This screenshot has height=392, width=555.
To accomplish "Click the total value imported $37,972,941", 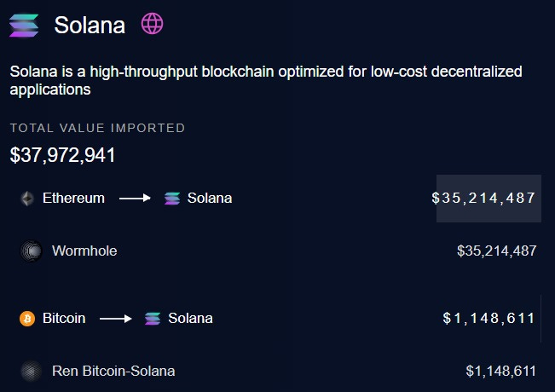I will (62, 155).
